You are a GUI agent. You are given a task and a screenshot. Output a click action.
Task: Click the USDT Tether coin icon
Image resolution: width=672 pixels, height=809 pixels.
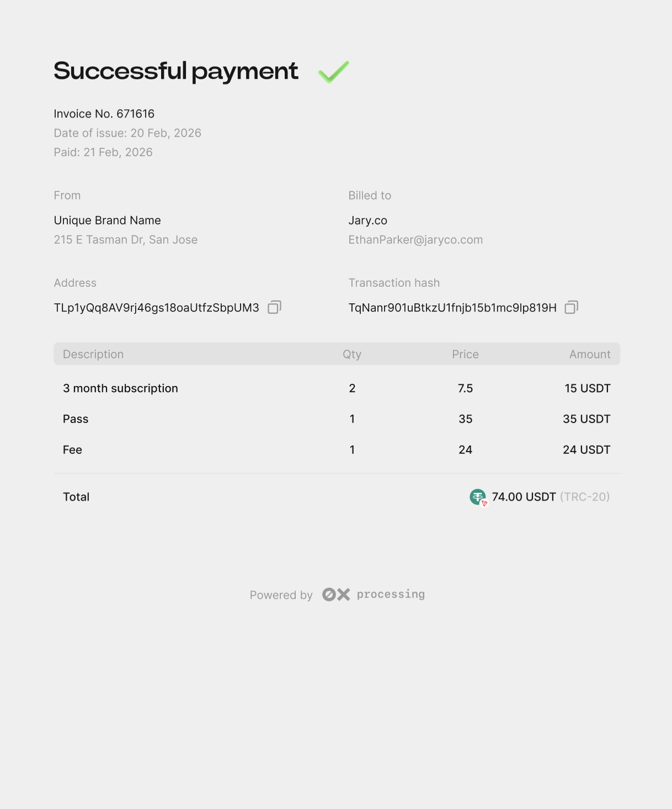click(478, 497)
